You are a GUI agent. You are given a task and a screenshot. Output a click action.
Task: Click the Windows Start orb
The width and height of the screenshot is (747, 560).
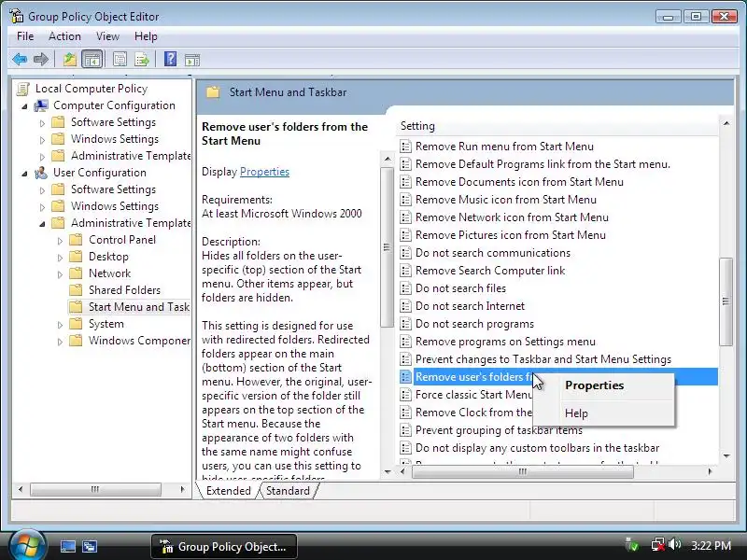(x=27, y=545)
